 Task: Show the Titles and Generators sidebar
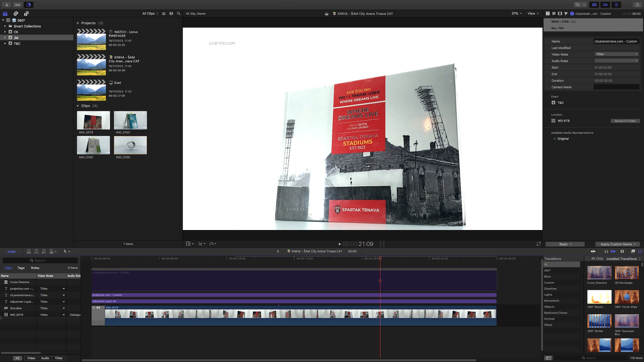pos(26,14)
